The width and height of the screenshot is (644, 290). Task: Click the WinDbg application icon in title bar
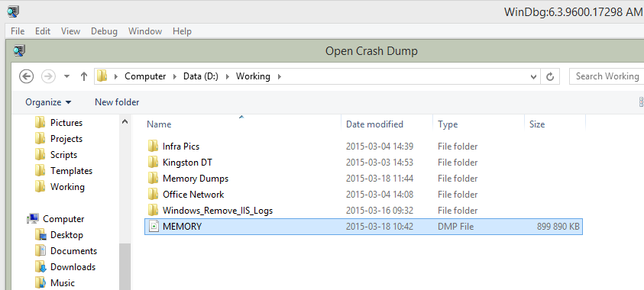click(14, 11)
